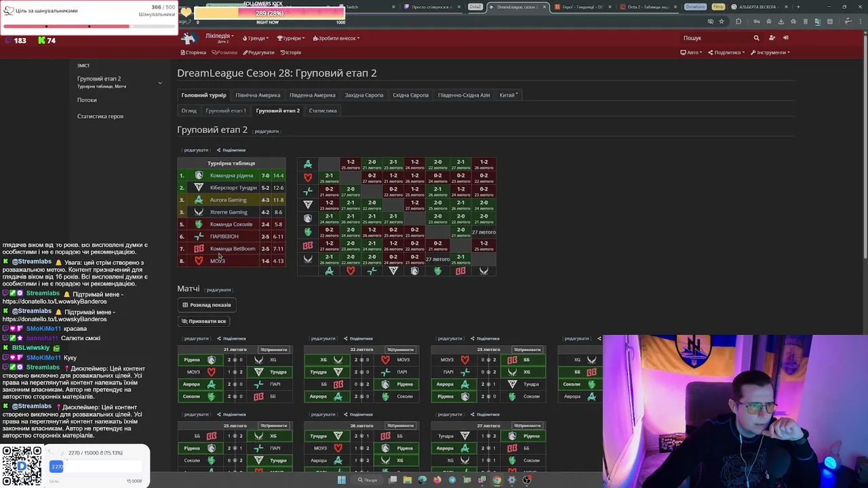The width and height of the screenshot is (868, 488).
Task: Click Aurora logo in crosstable bottom row
Action: click(329, 271)
